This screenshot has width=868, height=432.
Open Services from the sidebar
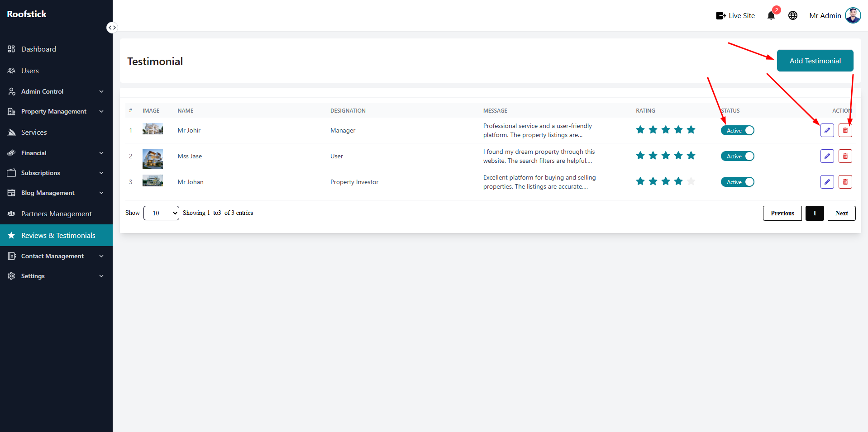tap(56, 133)
